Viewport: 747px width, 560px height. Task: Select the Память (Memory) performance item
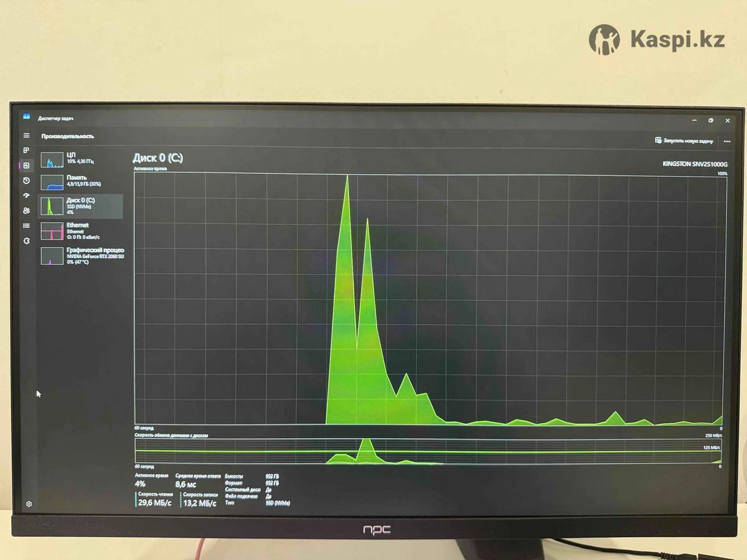(81, 181)
